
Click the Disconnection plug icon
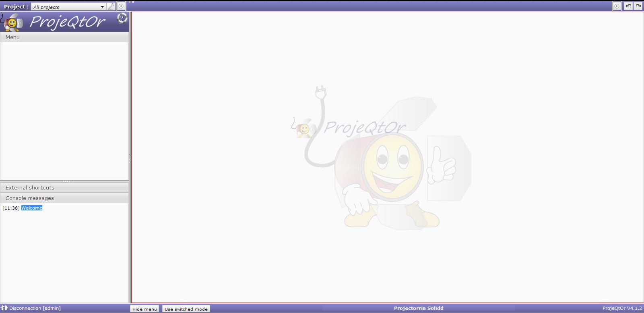click(4, 308)
